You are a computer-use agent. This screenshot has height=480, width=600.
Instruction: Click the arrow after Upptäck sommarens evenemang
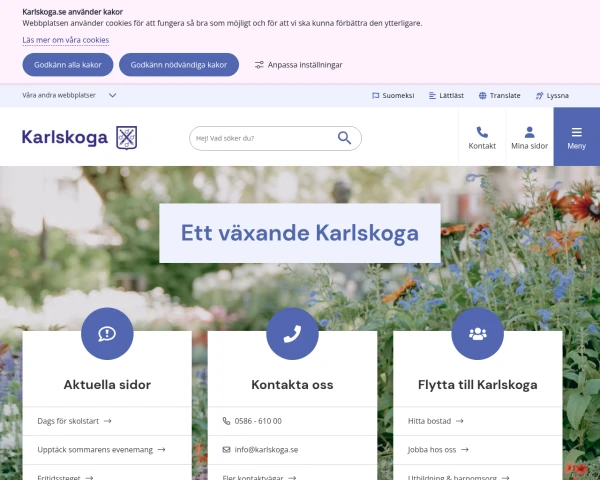pos(161,450)
